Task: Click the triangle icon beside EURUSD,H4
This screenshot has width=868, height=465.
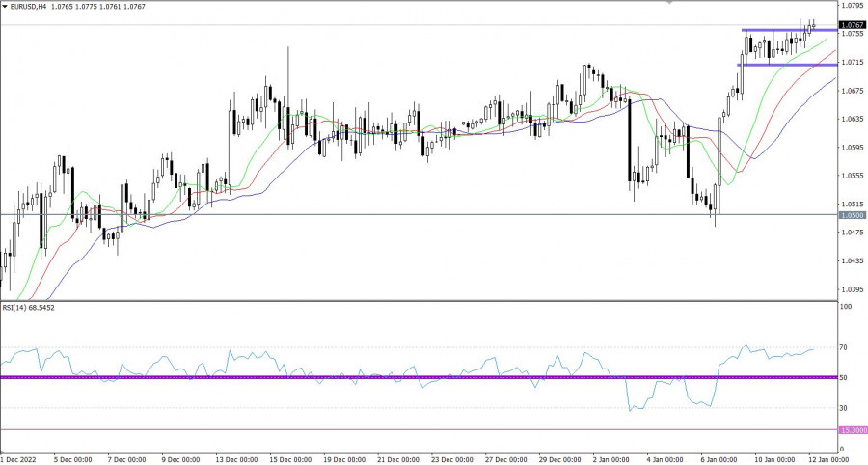Action: (5, 8)
